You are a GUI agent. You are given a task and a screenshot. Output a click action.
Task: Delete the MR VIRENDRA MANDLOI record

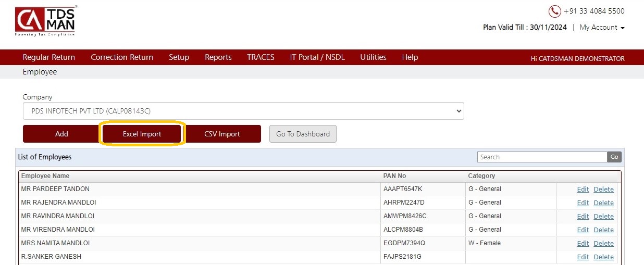[x=604, y=230]
